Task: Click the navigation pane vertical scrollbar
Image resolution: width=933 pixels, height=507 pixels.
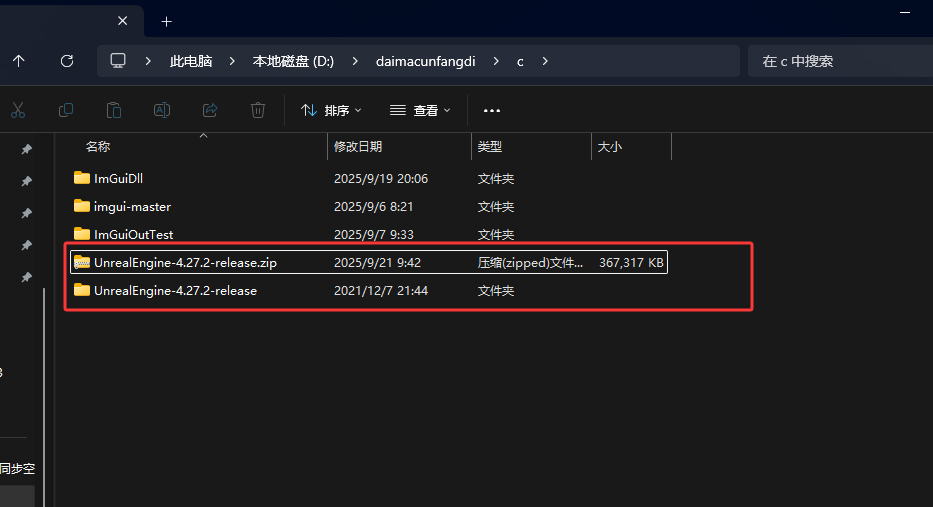Action: (x=44, y=398)
